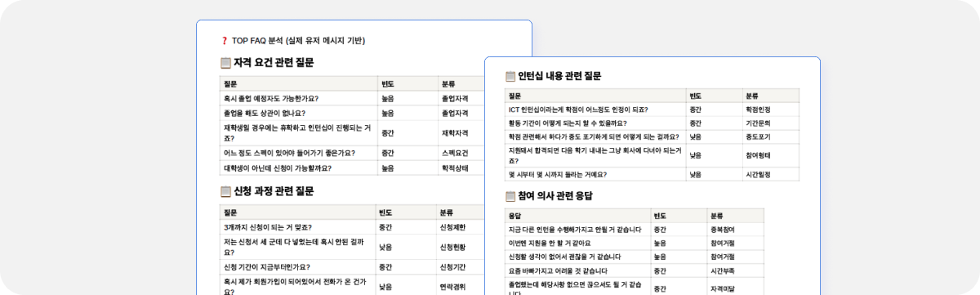Click the '연락경위' classification cell
The height and width of the screenshot is (295, 980).
tap(453, 287)
